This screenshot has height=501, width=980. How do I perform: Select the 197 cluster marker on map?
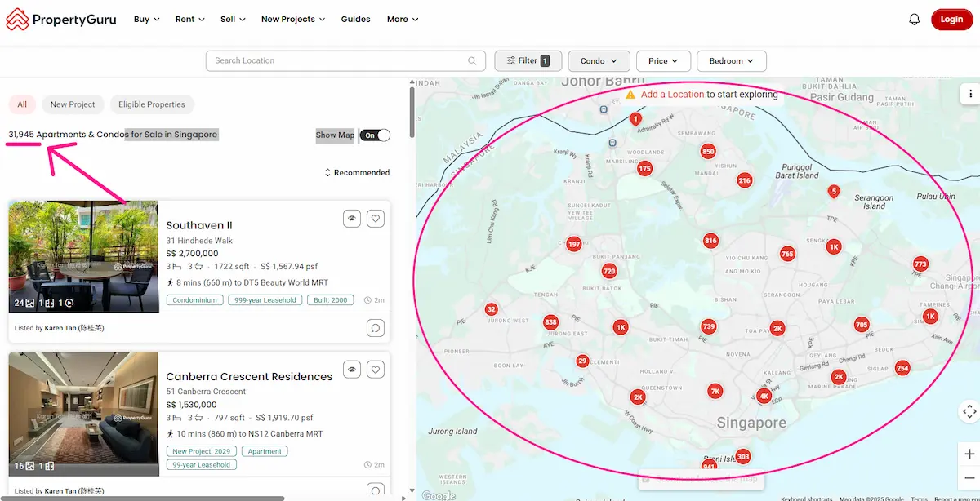point(574,244)
